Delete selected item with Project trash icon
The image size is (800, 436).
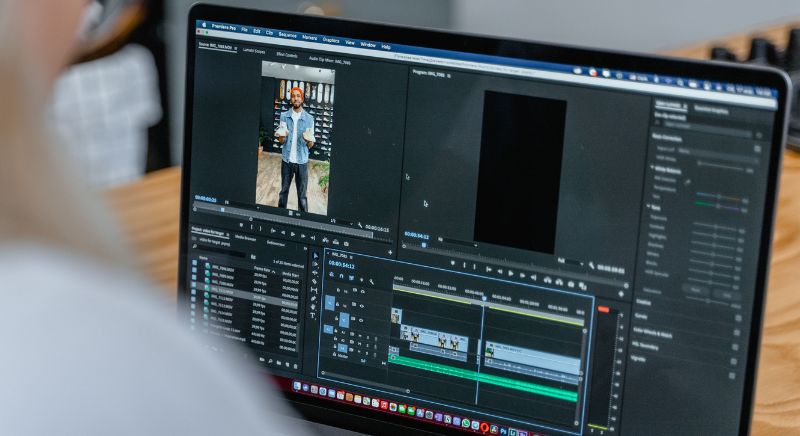(296, 366)
